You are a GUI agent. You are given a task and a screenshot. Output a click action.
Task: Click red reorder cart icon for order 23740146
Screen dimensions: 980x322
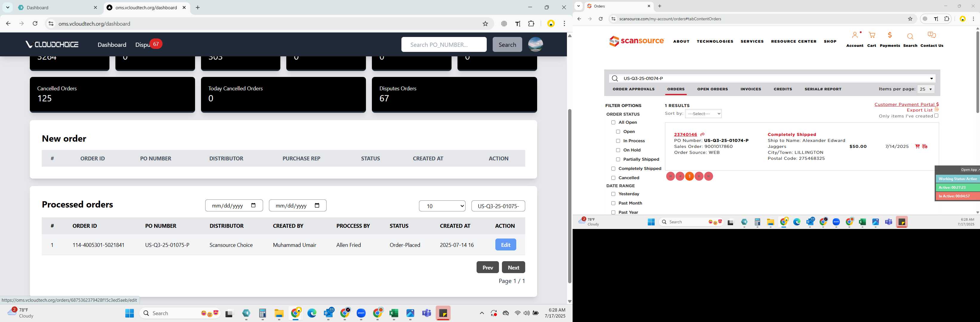[917, 146]
